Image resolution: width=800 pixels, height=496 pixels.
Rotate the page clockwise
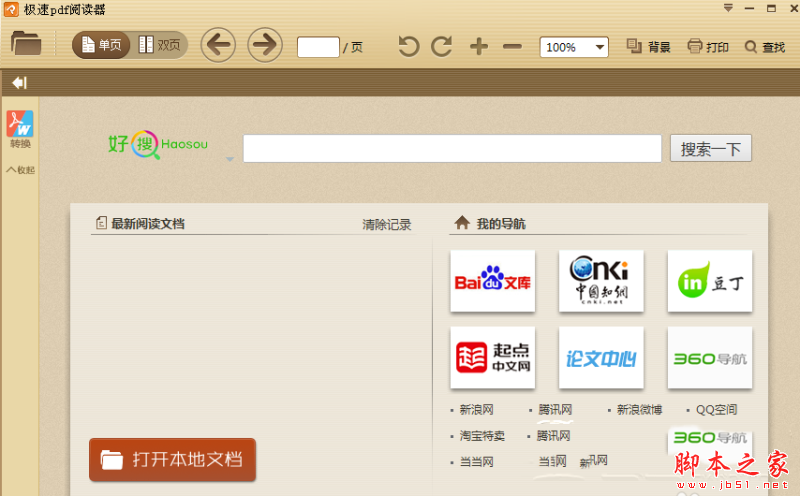tap(442, 46)
